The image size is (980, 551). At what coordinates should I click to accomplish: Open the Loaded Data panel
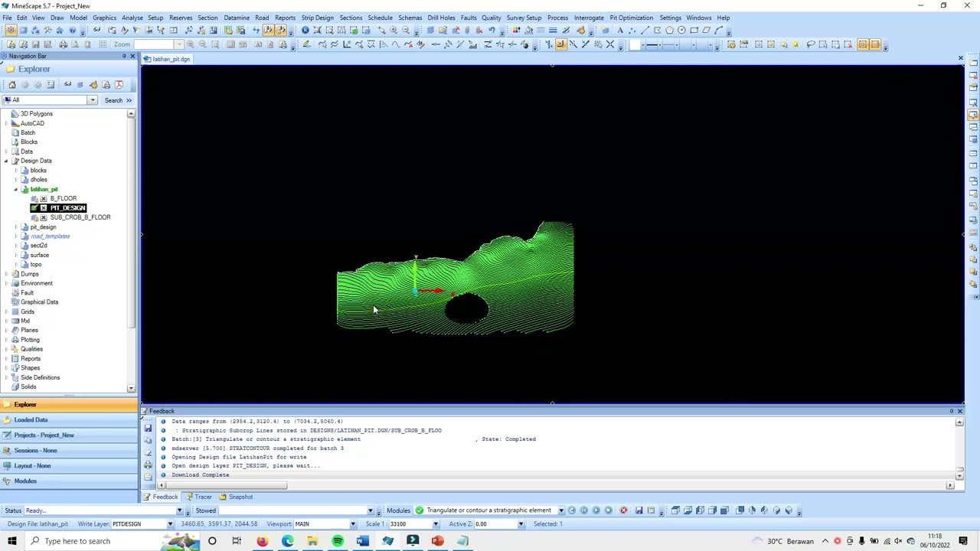69,419
